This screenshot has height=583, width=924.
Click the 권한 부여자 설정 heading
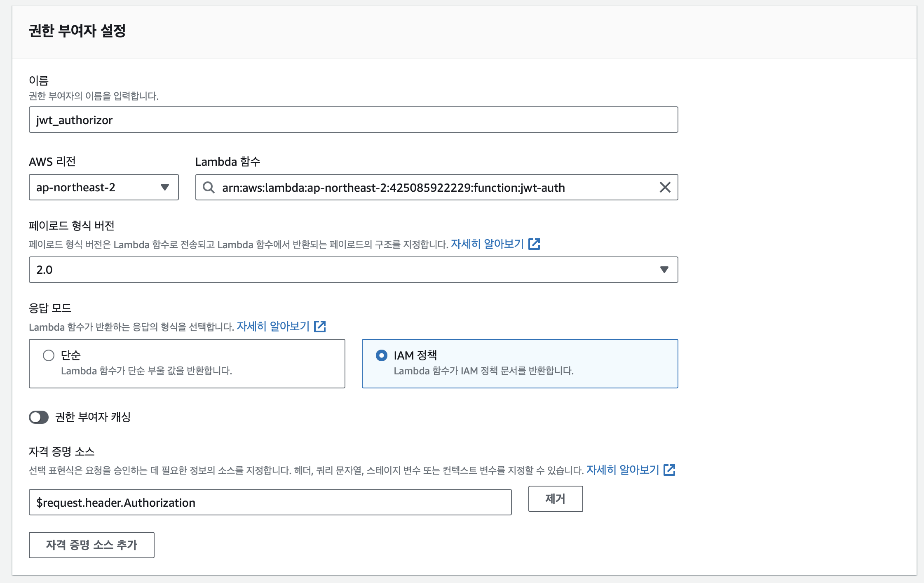click(77, 31)
